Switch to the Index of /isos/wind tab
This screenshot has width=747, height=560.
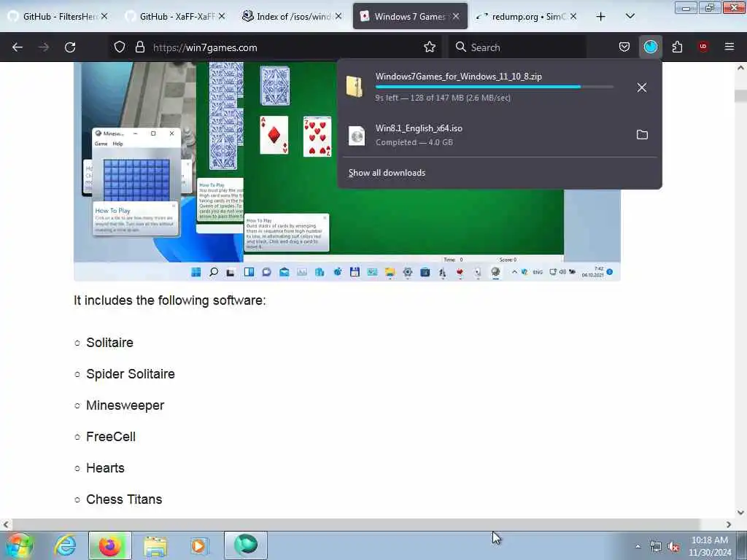(292, 17)
